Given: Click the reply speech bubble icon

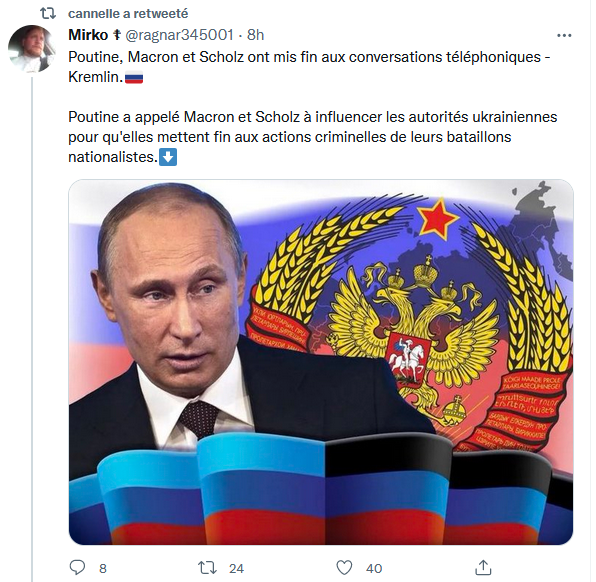Looking at the screenshot, I should (x=78, y=567).
